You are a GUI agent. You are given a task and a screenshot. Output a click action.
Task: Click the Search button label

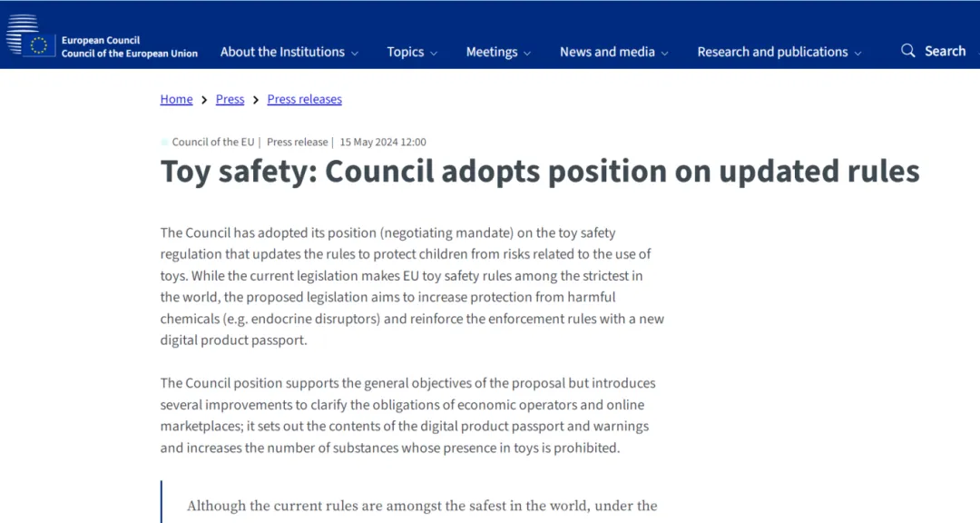click(945, 51)
